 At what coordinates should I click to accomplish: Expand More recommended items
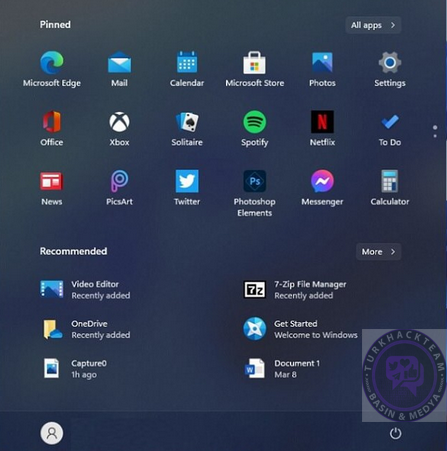[x=378, y=252]
